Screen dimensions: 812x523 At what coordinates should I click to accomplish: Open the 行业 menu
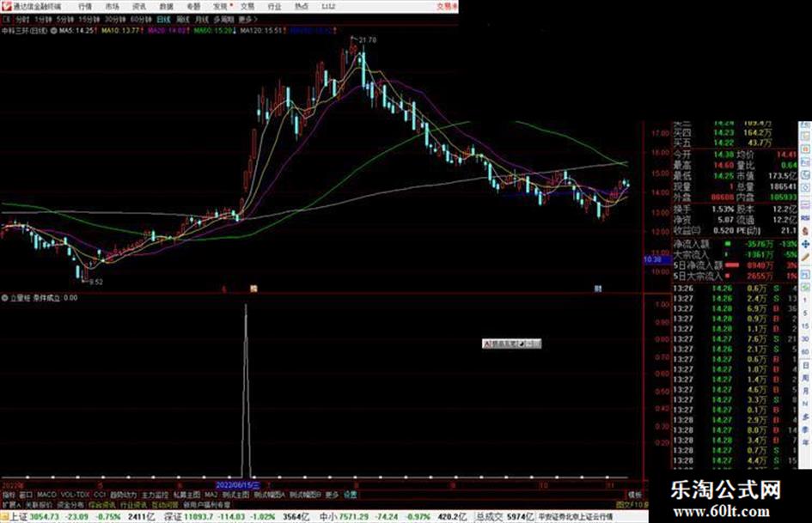click(x=274, y=6)
